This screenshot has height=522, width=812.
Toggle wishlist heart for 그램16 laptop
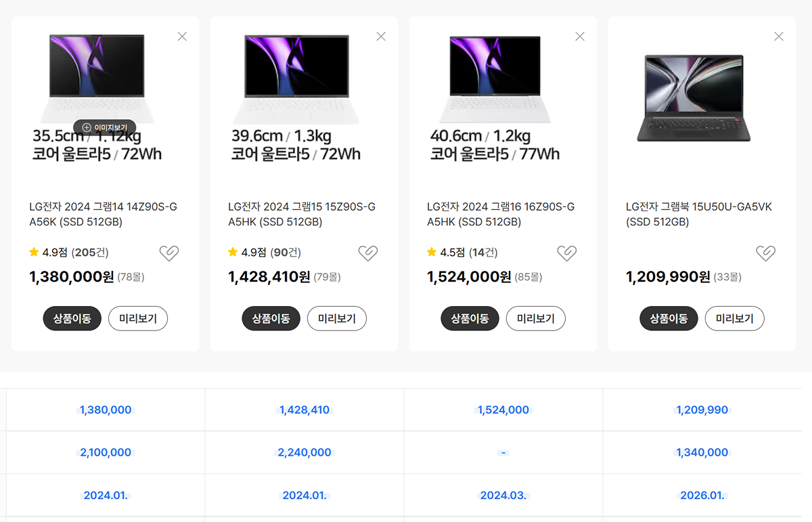[x=567, y=253]
